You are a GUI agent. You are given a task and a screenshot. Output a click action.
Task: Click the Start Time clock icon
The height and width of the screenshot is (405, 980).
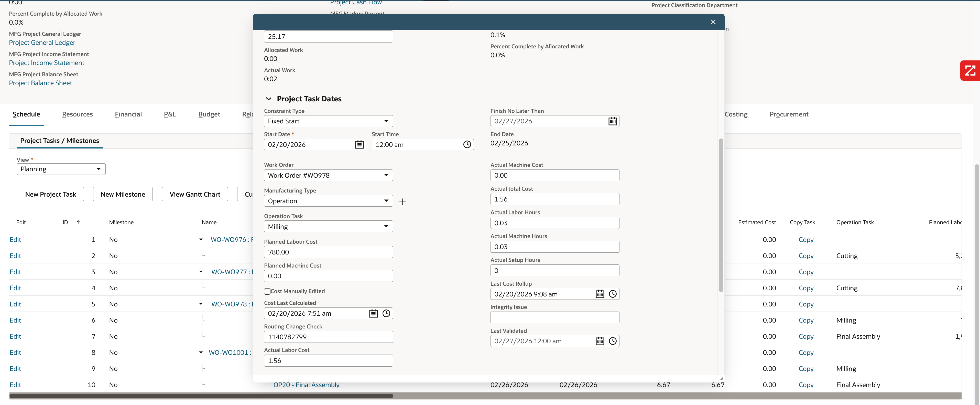coord(467,145)
